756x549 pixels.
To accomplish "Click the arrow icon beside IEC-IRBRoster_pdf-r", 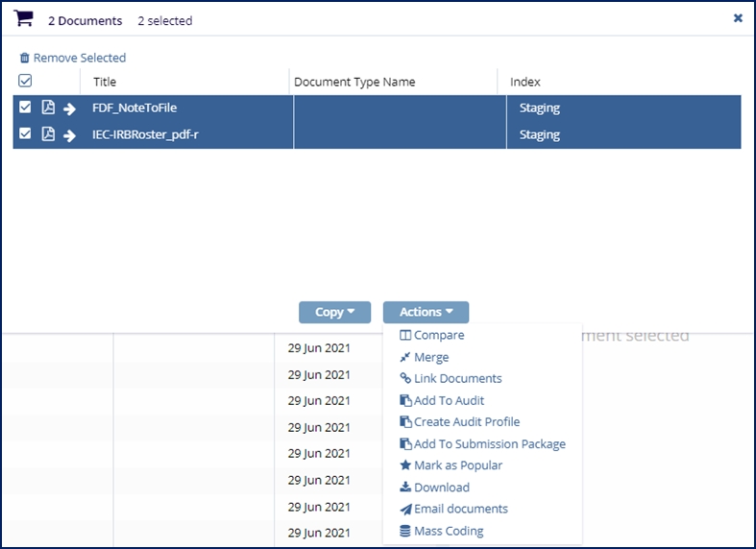I will pyautogui.click(x=70, y=135).
